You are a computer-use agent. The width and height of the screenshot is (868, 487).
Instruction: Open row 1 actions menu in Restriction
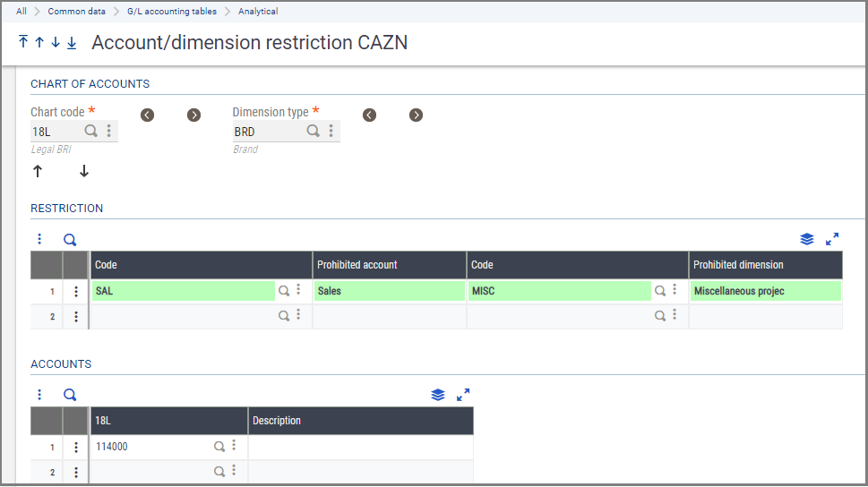[x=76, y=291]
